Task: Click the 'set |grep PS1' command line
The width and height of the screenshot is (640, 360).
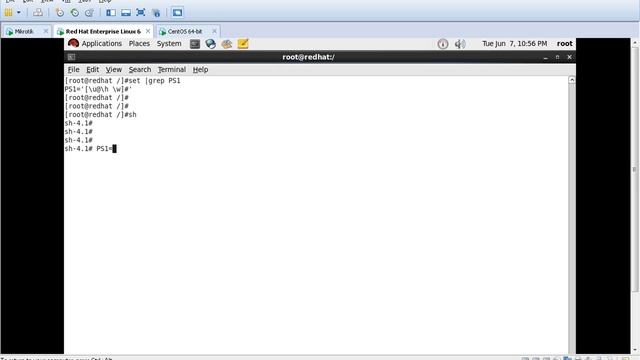Action: tap(122, 81)
